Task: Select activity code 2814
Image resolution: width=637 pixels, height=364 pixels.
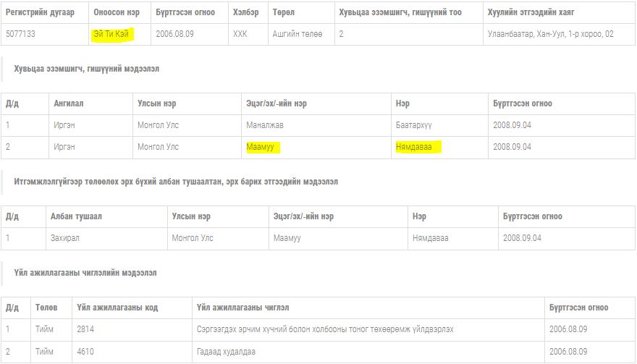Action: pyautogui.click(x=85, y=329)
